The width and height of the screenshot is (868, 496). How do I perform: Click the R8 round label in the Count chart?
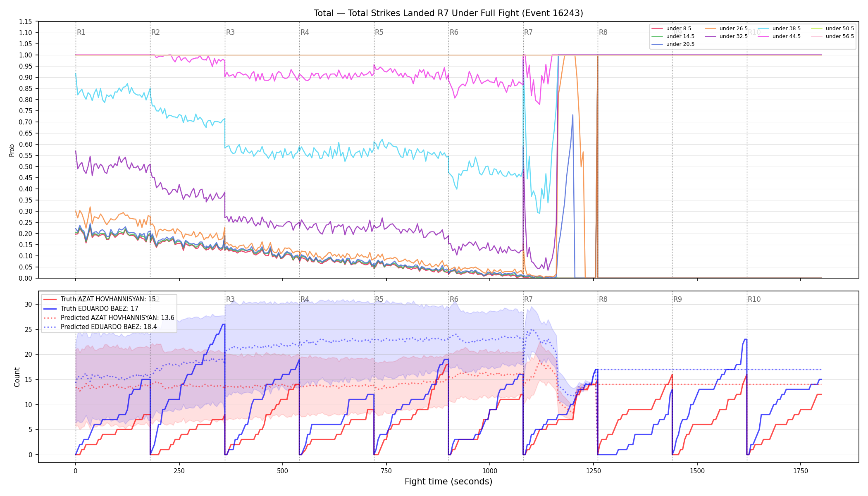603,299
